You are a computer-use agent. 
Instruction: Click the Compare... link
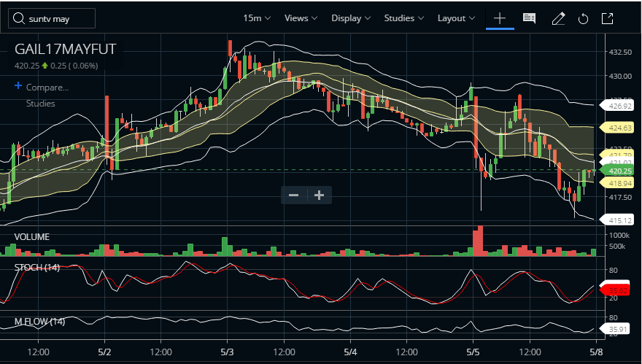pyautogui.click(x=47, y=88)
